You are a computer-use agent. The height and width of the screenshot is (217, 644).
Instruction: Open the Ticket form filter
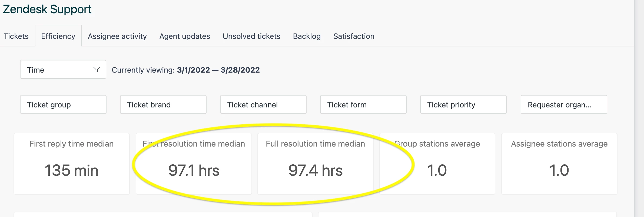click(x=363, y=104)
